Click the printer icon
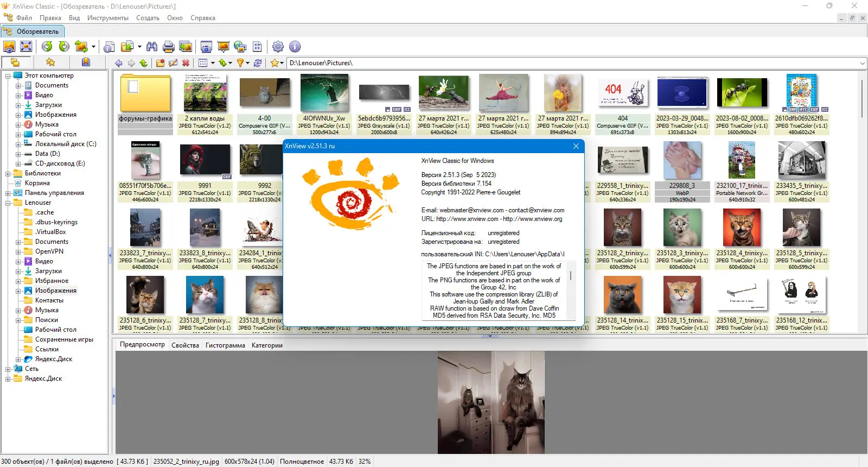868x467 pixels. click(169, 47)
